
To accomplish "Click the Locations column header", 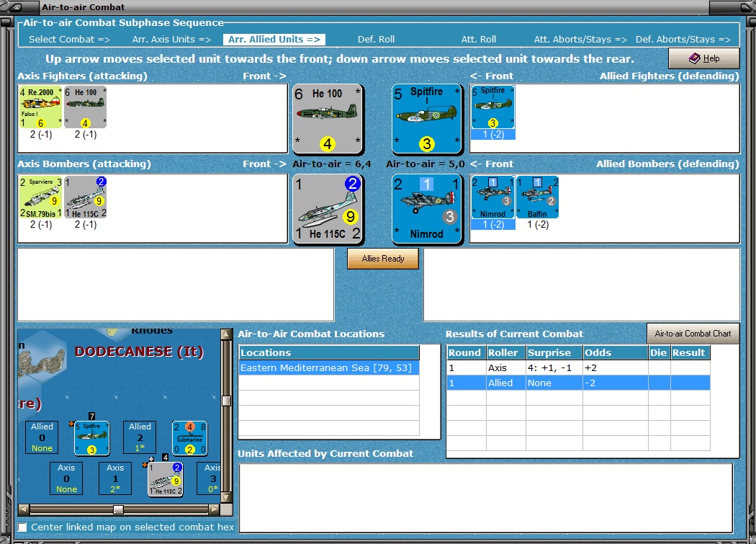I will (329, 352).
